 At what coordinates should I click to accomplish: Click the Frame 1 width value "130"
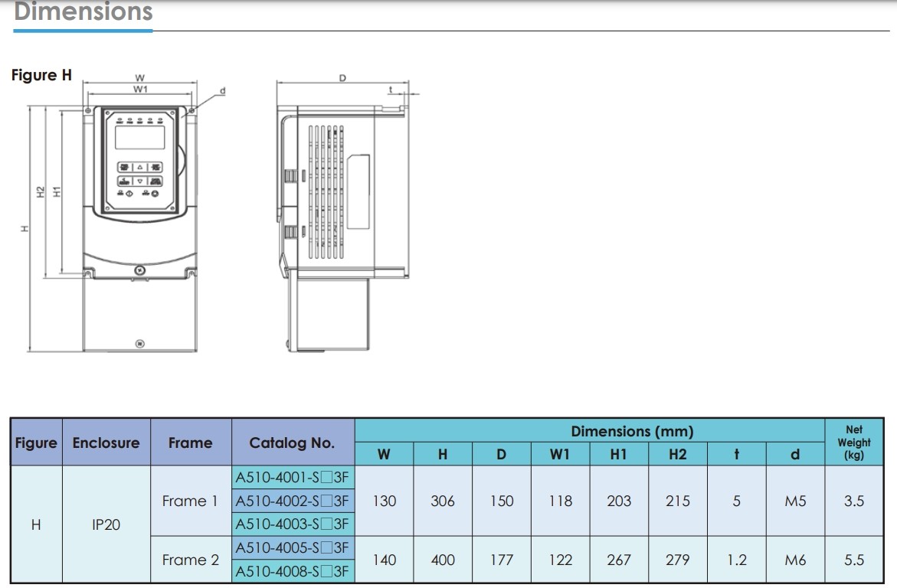click(x=384, y=501)
